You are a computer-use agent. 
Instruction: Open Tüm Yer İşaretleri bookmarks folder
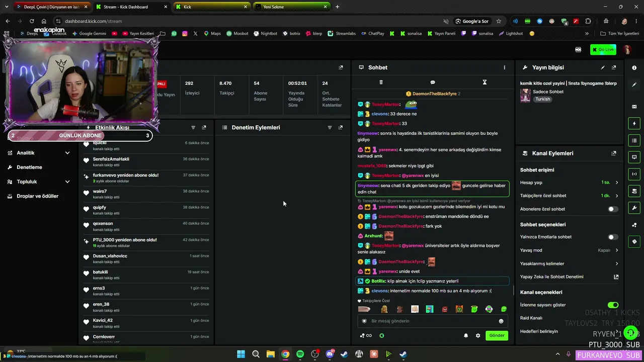619,34
